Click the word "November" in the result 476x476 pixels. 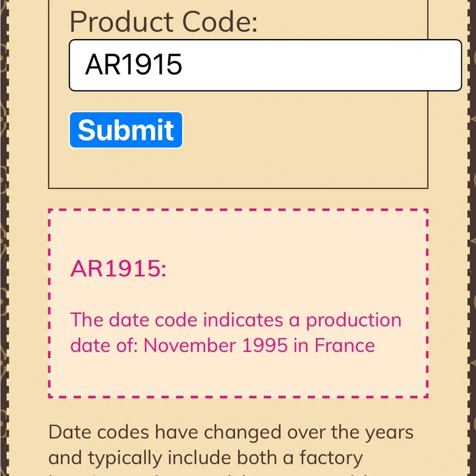click(190, 345)
